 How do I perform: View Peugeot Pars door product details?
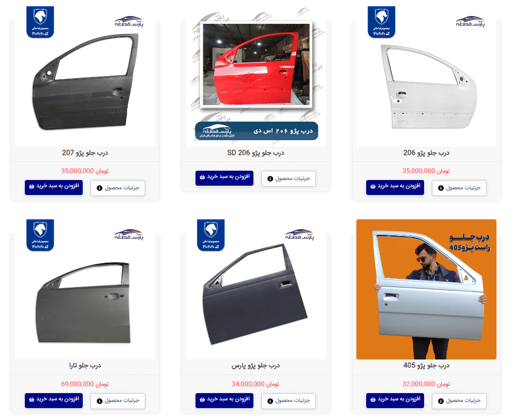[289, 401]
